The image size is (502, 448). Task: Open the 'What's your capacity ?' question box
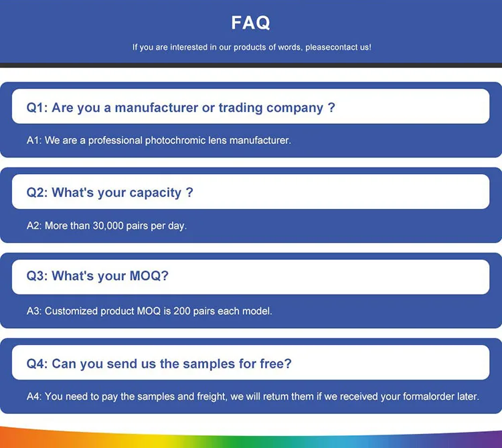pyautogui.click(x=250, y=192)
